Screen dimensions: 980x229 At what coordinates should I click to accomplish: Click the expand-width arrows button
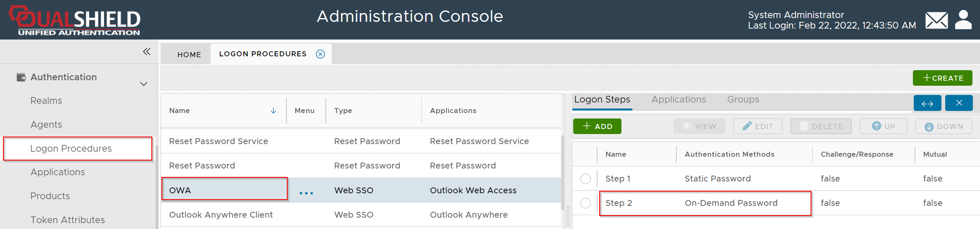point(927,103)
